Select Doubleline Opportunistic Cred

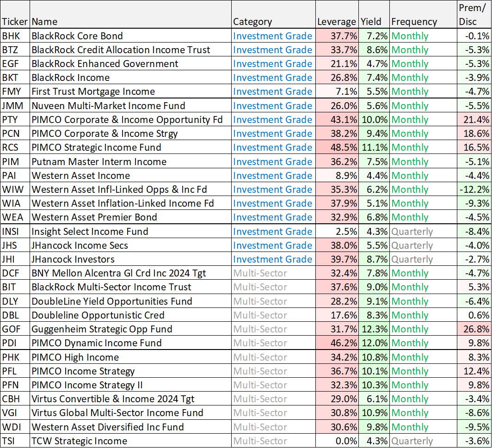pyautogui.click(x=130, y=315)
